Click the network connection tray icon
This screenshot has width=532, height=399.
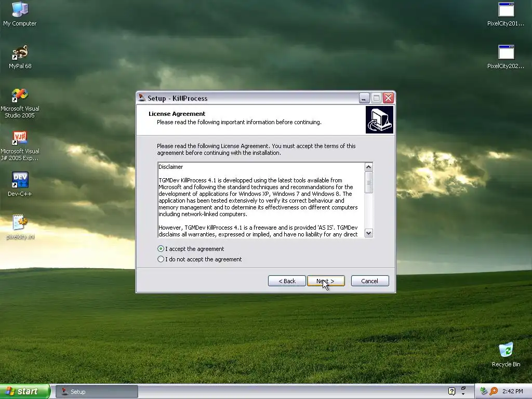484,391
